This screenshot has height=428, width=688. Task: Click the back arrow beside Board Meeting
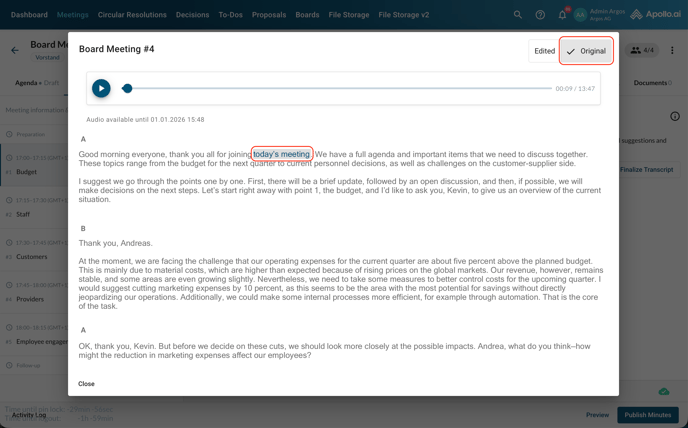pos(15,50)
